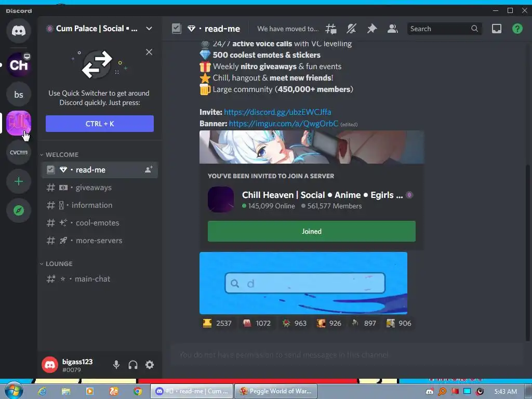The height and width of the screenshot is (399, 532).
Task: Toggle the reaction with count 906
Action: (399, 323)
